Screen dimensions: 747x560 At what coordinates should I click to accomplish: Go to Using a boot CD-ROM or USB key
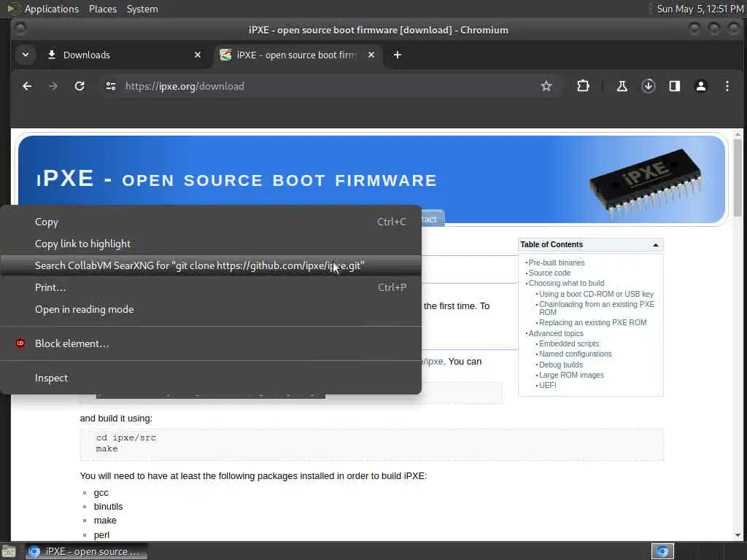pyautogui.click(x=596, y=295)
